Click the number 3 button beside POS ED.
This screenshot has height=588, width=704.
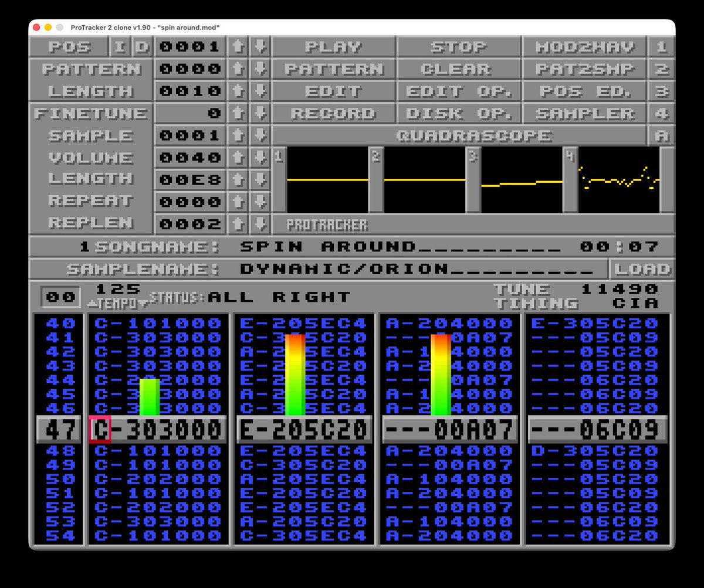(662, 91)
